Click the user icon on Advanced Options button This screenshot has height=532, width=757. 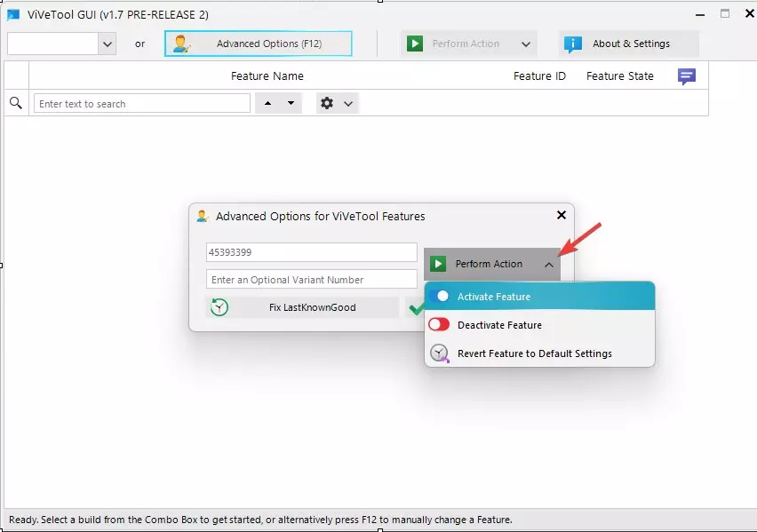tap(181, 44)
